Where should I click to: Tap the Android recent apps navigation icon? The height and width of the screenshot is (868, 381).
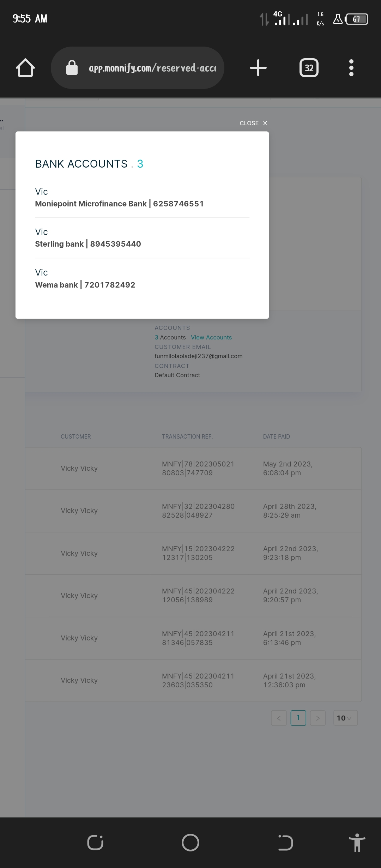click(95, 843)
